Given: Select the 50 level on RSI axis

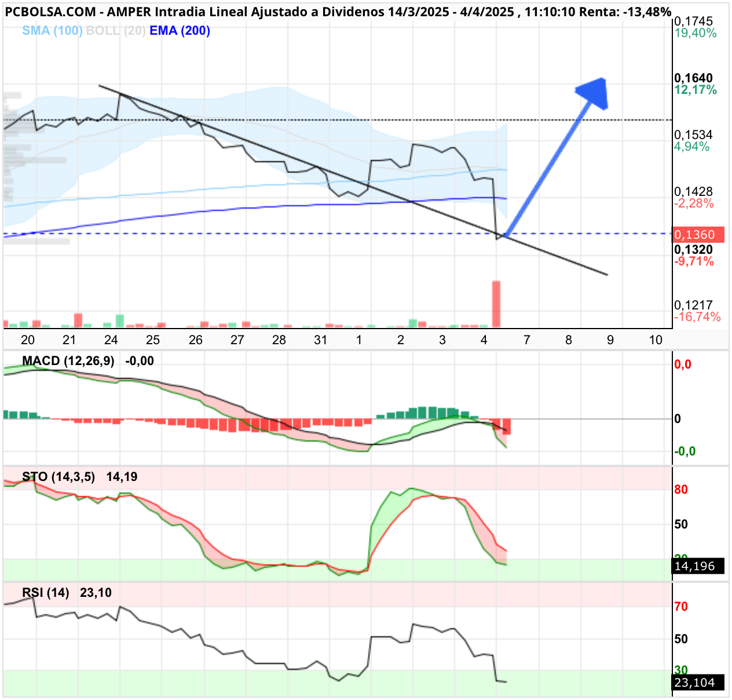Looking at the screenshot, I should point(681,639).
